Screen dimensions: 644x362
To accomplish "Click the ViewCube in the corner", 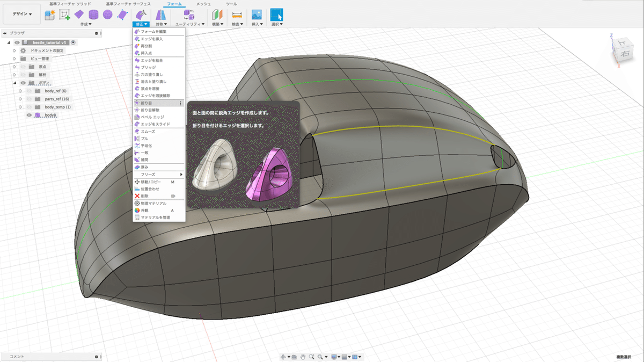I will click(x=623, y=51).
